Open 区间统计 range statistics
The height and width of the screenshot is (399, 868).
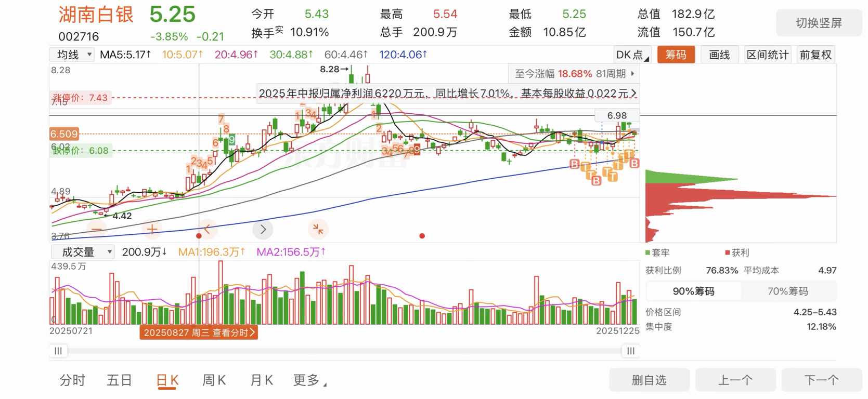point(768,55)
